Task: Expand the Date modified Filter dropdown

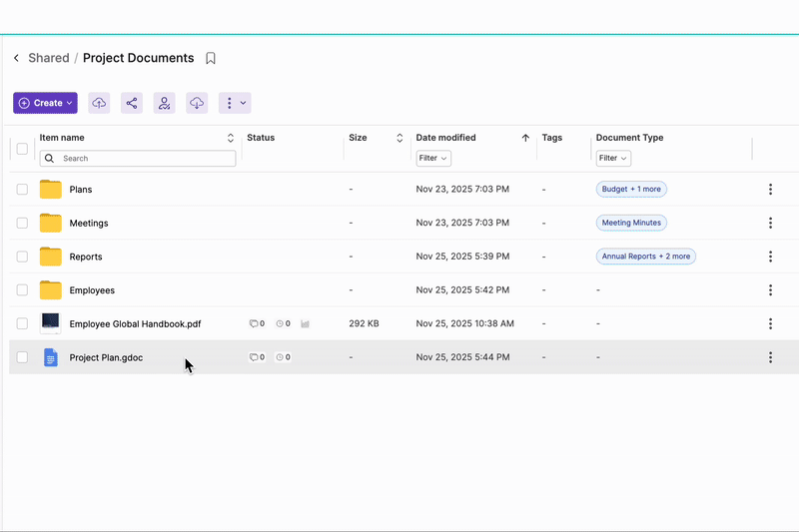Action: (433, 159)
